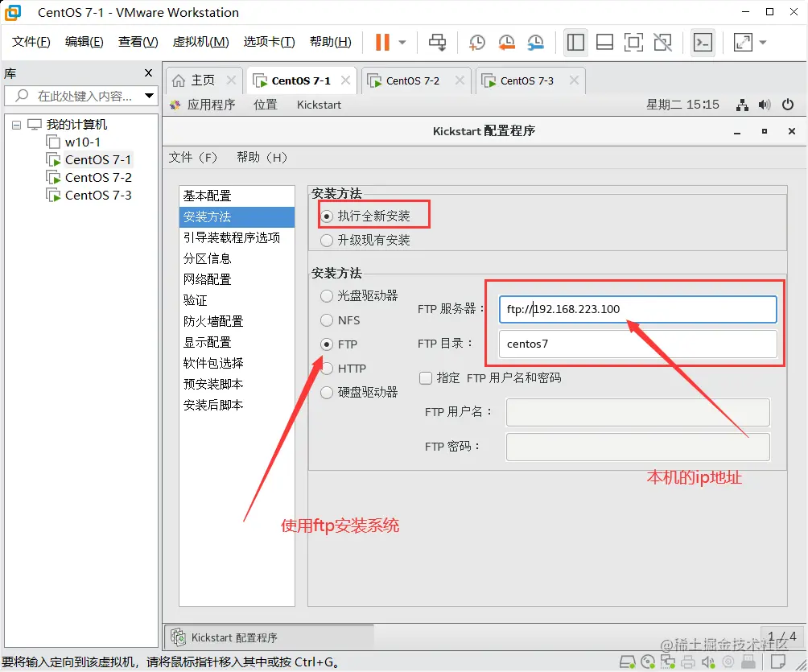Click the send Ctrl+Alt+Del toolbar icon
Screen dimensions: 808x672
tap(438, 43)
